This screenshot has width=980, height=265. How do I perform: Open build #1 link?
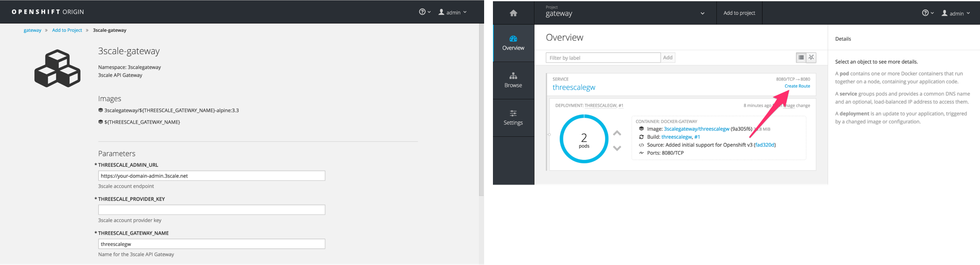click(x=697, y=137)
